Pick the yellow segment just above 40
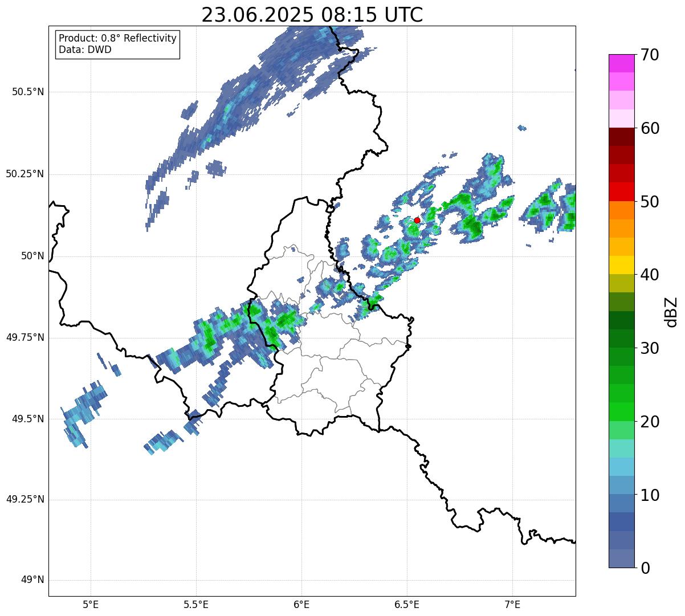685x616 pixels. (x=621, y=266)
